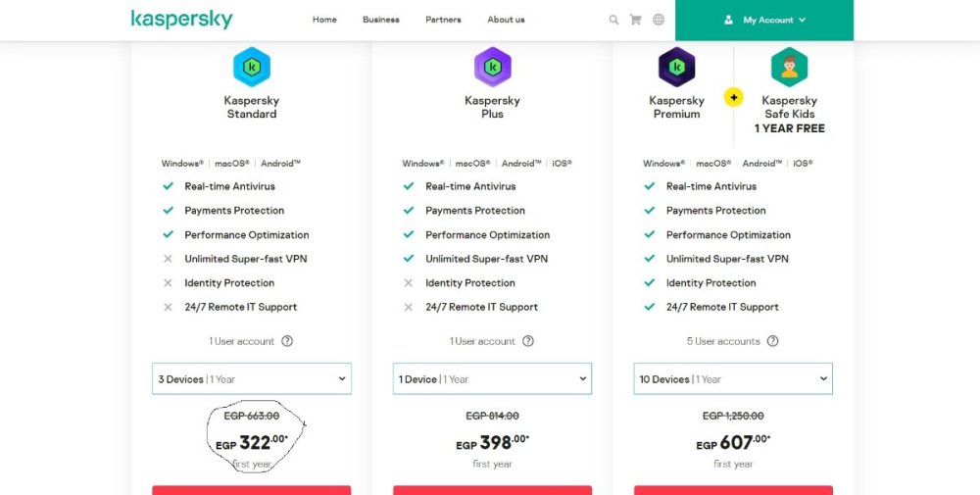Open the Business menu item
This screenshot has width=980, height=495.
tap(380, 20)
